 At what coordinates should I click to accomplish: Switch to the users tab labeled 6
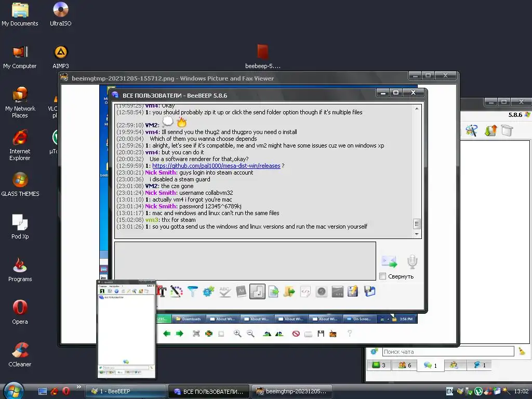click(404, 365)
